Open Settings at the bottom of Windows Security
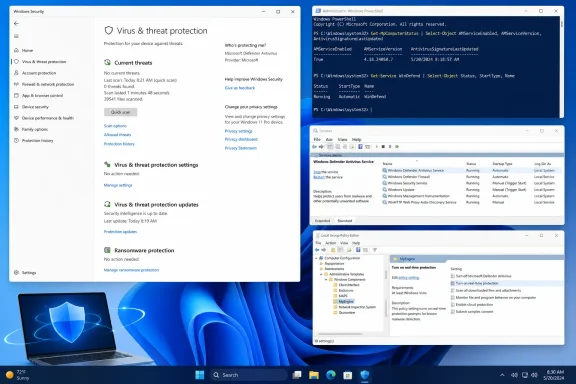The height and width of the screenshot is (384, 576). 25,273
